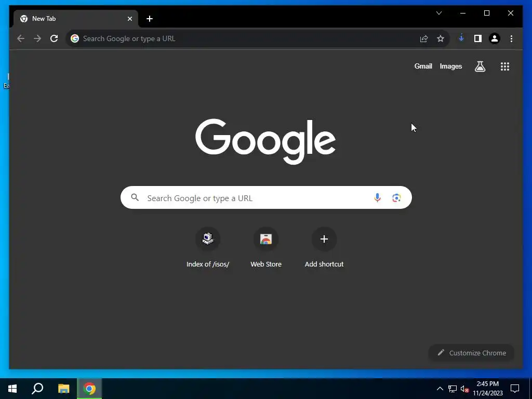The height and width of the screenshot is (399, 532).
Task: Open the taskbar clock showing 2:45 PM
Action: pyautogui.click(x=487, y=389)
